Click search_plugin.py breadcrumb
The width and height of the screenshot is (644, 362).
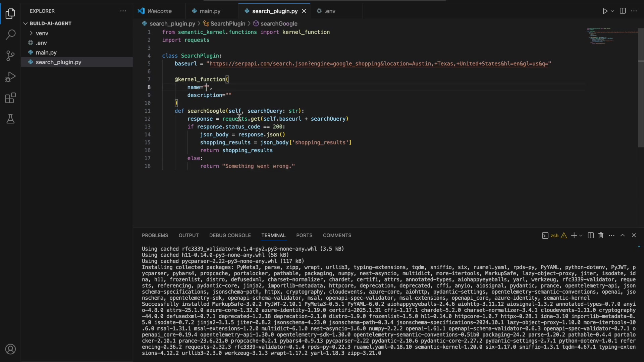tap(172, 23)
